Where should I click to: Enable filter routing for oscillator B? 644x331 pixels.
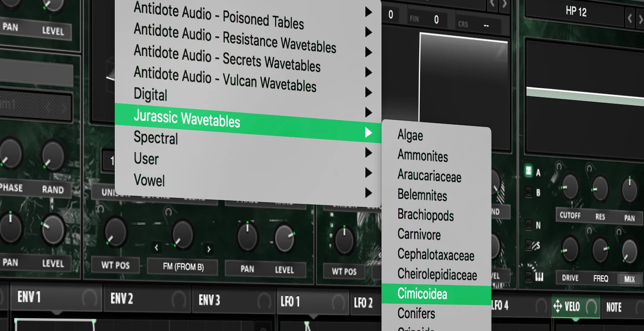tap(528, 192)
